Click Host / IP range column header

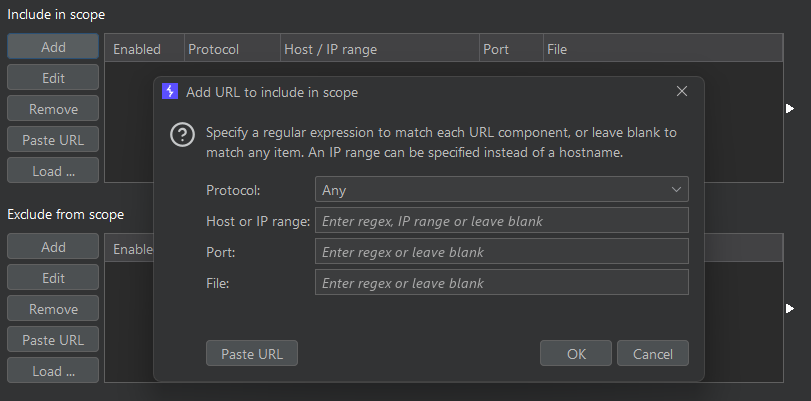380,49
